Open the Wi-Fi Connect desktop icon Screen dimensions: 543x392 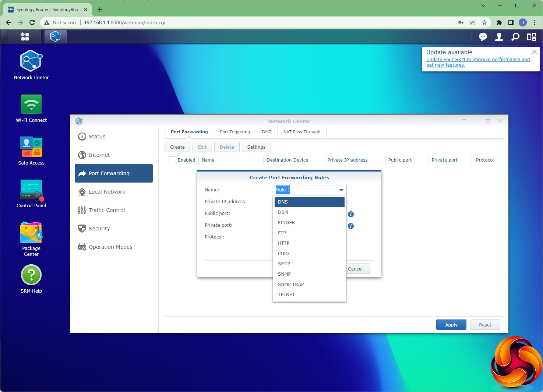click(x=31, y=108)
